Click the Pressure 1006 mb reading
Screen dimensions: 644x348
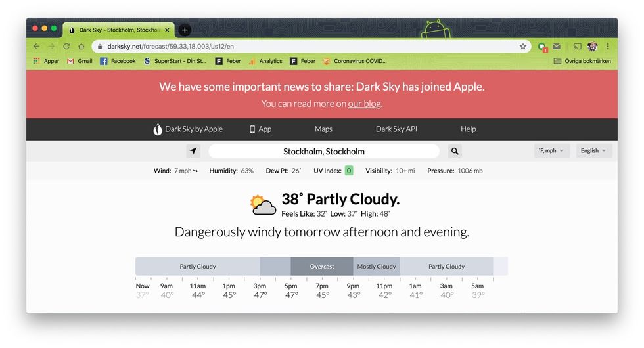(x=455, y=171)
